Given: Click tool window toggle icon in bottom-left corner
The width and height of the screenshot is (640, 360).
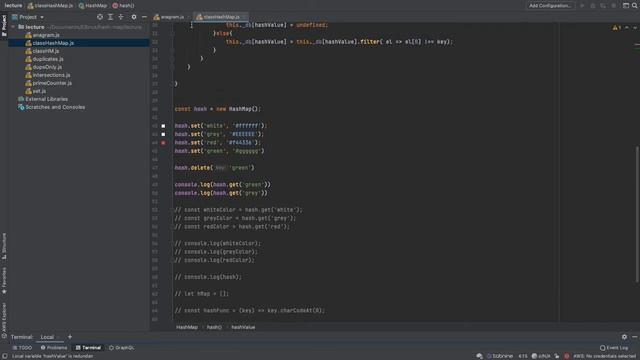Looking at the screenshot, I should point(4,356).
